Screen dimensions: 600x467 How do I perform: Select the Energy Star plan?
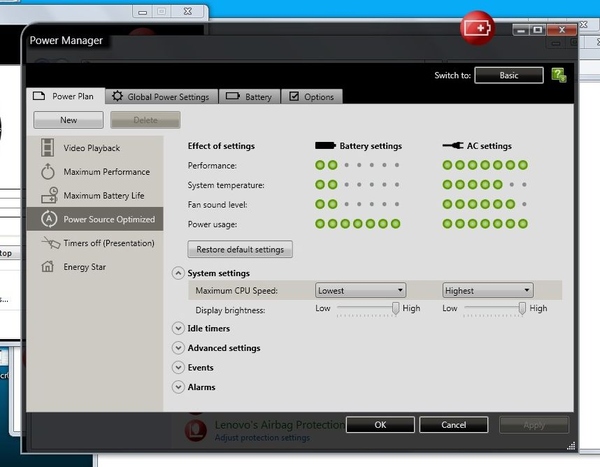click(95, 266)
